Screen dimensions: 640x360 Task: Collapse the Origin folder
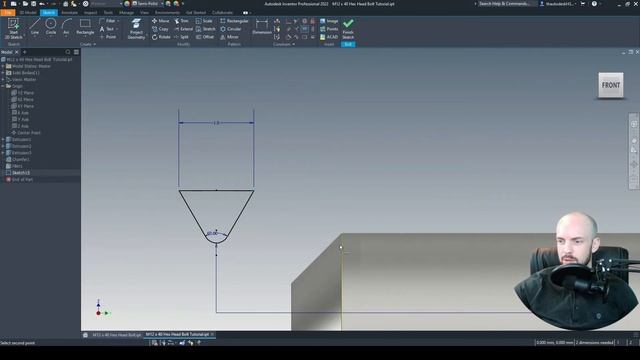click(3, 86)
